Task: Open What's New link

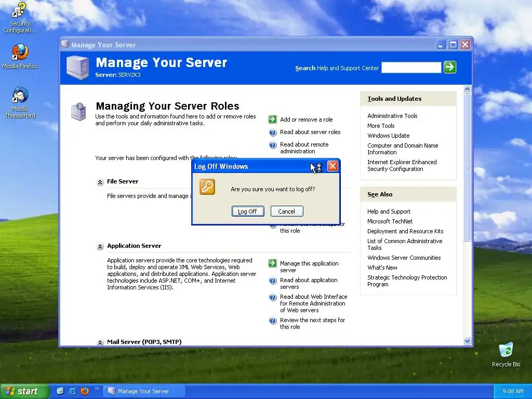Action: click(382, 268)
